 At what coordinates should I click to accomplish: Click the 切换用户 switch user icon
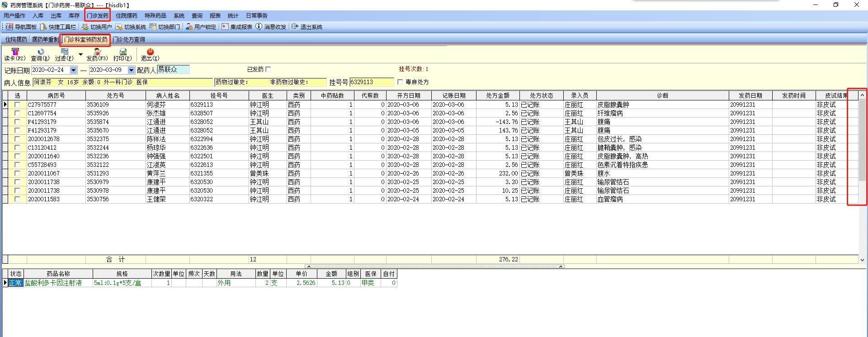(x=85, y=27)
